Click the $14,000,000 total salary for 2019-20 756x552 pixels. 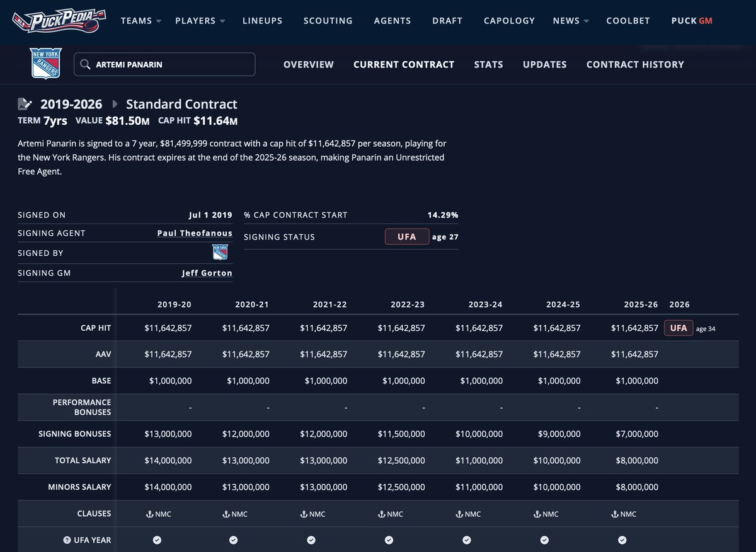click(x=168, y=461)
